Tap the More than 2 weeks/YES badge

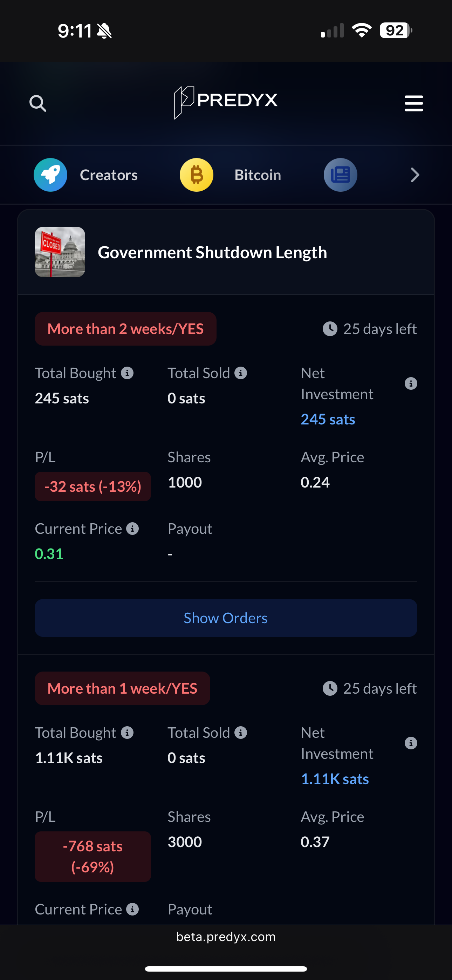125,329
